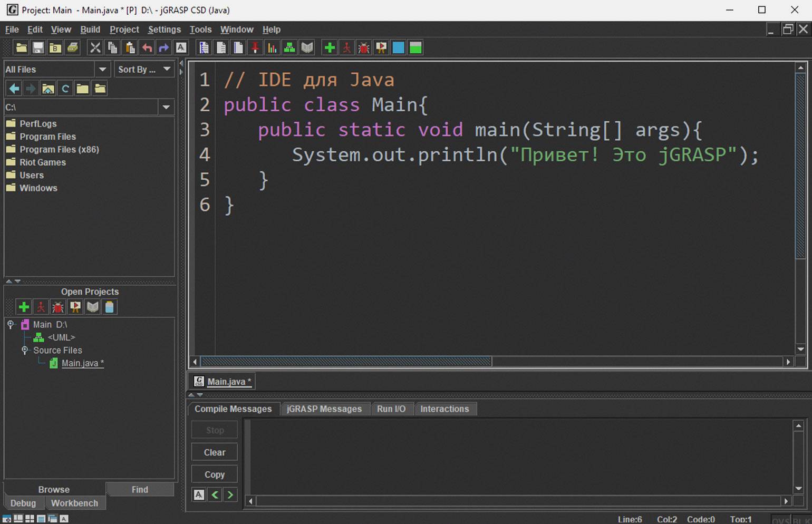Screen dimensions: 812x524
Task: Select the Riot Games folder
Action: pyautogui.click(x=43, y=162)
